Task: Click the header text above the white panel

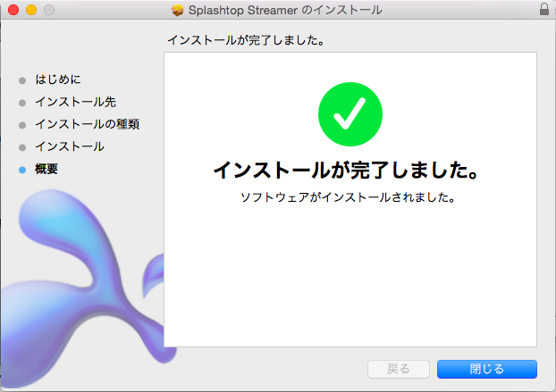Action: click(246, 40)
